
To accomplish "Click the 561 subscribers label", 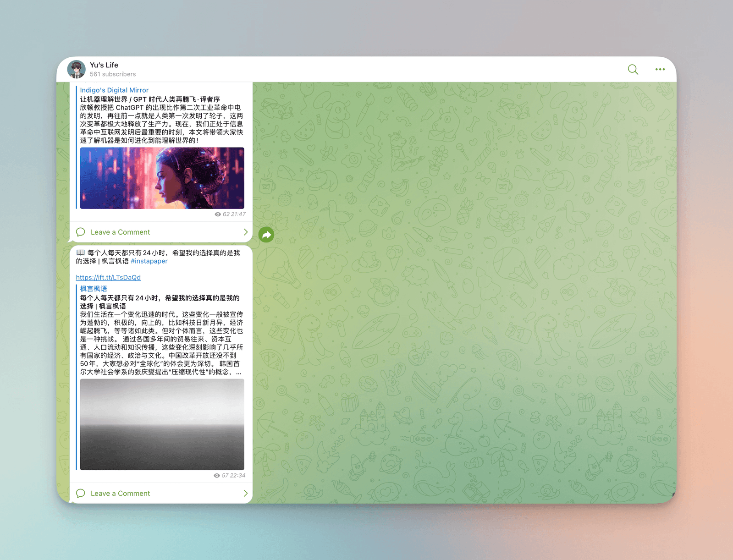I will tap(113, 74).
